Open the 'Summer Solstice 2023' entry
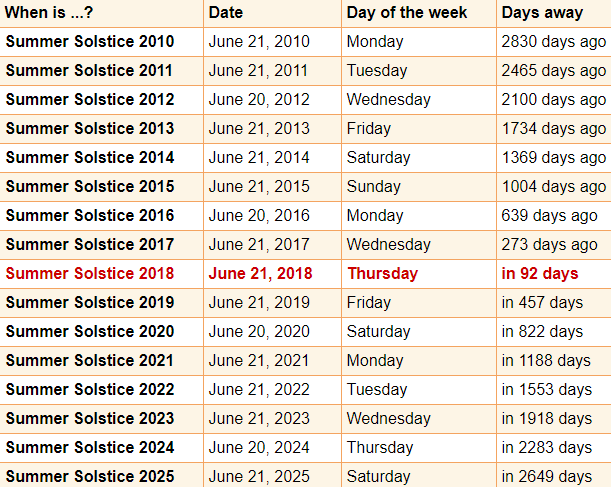 click(x=90, y=418)
